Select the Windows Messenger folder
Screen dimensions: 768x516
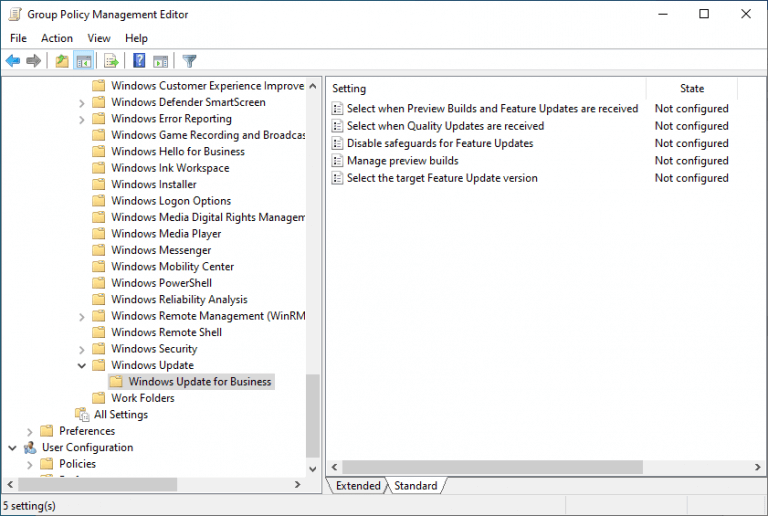click(x=161, y=250)
